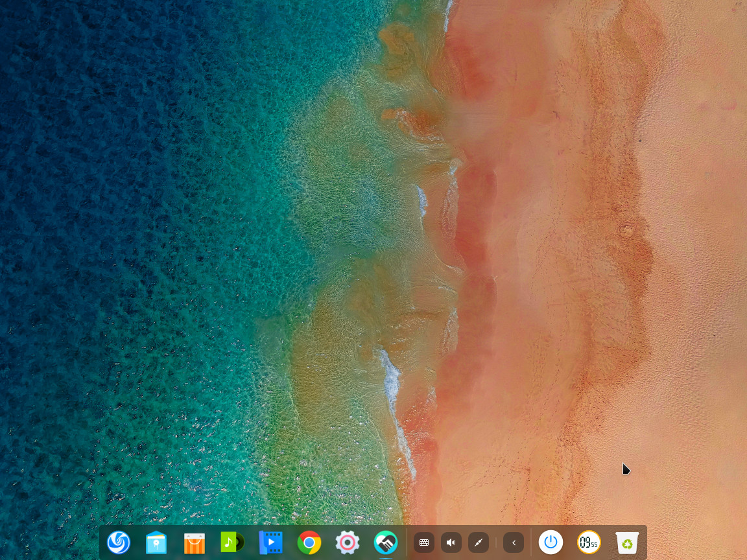Click the digital clock in the dock
The height and width of the screenshot is (560, 747).
click(589, 542)
